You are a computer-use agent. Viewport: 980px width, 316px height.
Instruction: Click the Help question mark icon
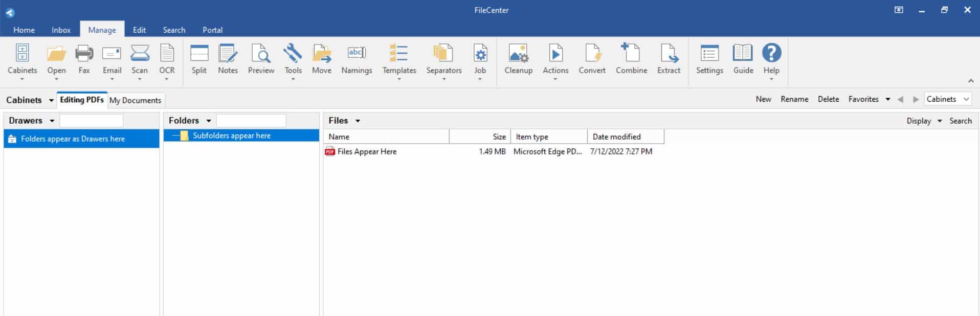coord(771,53)
